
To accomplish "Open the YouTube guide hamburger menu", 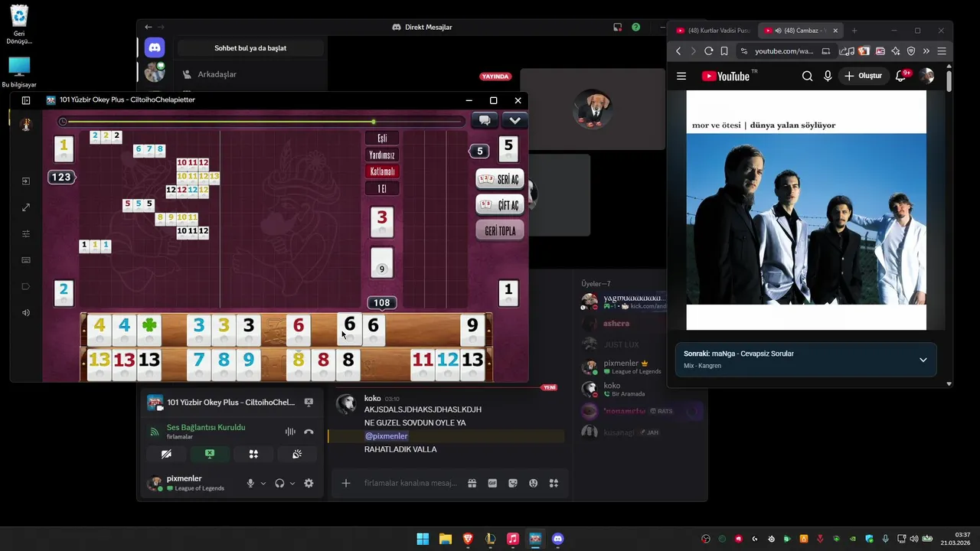I will pos(681,76).
